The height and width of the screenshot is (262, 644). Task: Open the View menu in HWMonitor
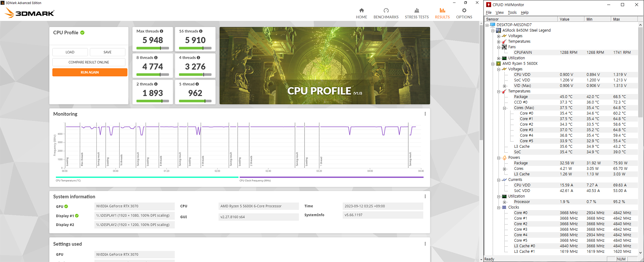499,13
